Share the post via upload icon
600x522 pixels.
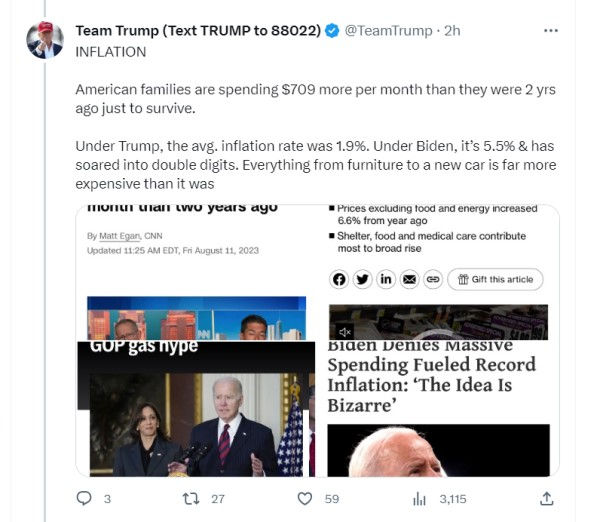point(546,499)
